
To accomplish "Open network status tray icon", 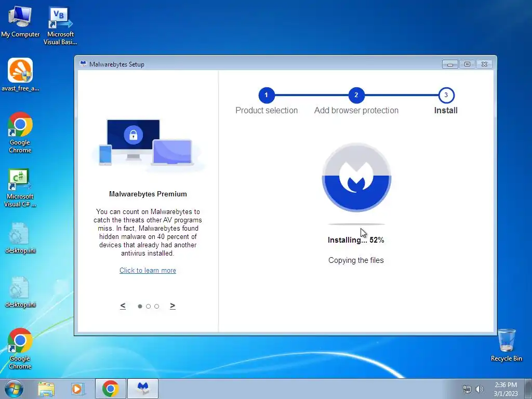I will tap(467, 389).
